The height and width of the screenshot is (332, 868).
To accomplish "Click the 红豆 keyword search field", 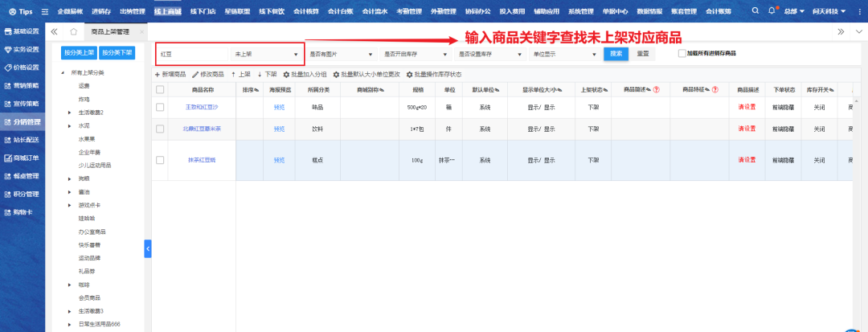I will coord(191,54).
